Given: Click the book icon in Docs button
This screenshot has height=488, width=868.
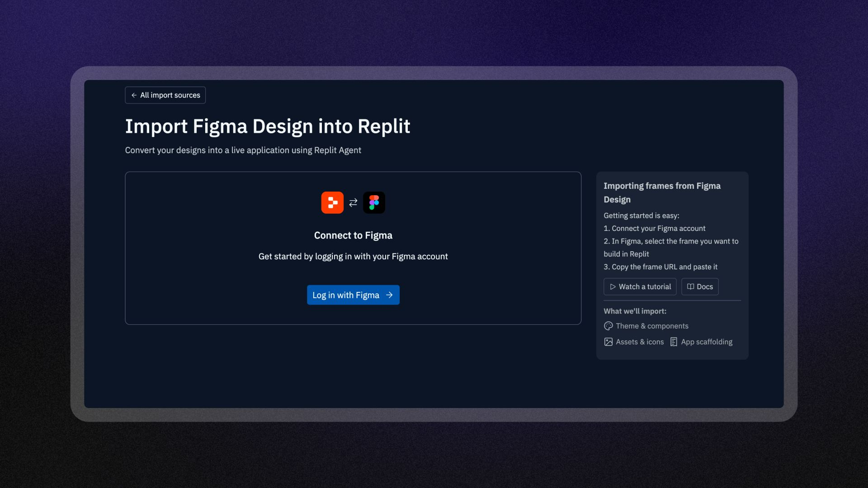Looking at the screenshot, I should coord(690,287).
